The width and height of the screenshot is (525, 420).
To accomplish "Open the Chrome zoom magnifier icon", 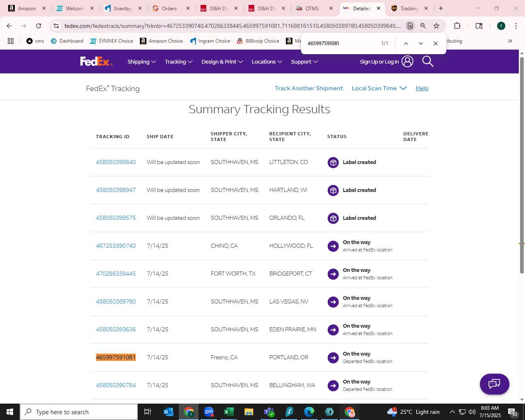I will (x=423, y=26).
